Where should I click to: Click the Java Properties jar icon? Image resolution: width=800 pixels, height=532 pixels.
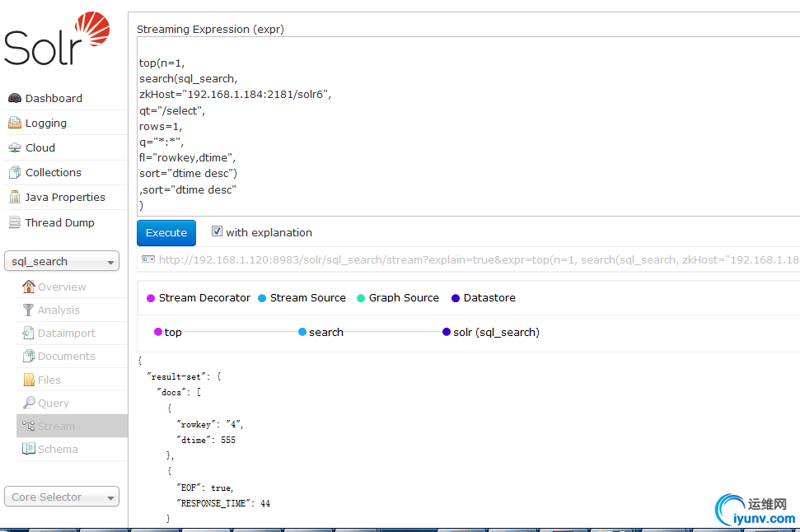click(x=15, y=197)
